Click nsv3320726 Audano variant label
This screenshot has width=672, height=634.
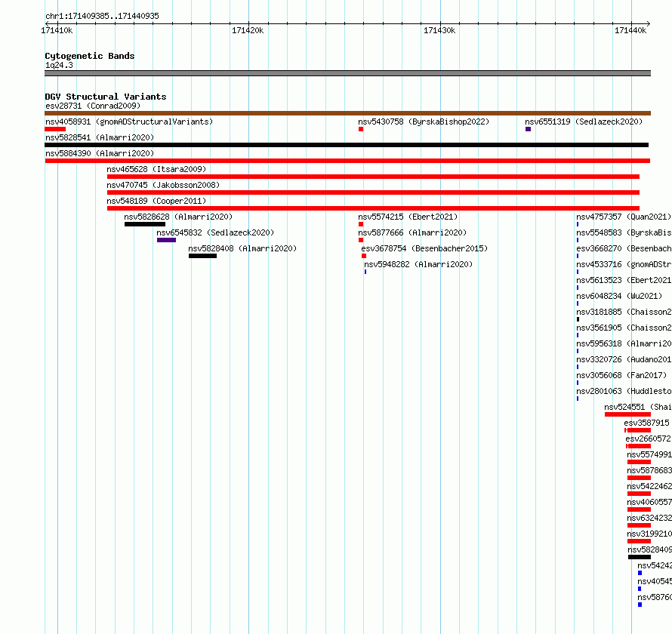point(624,359)
